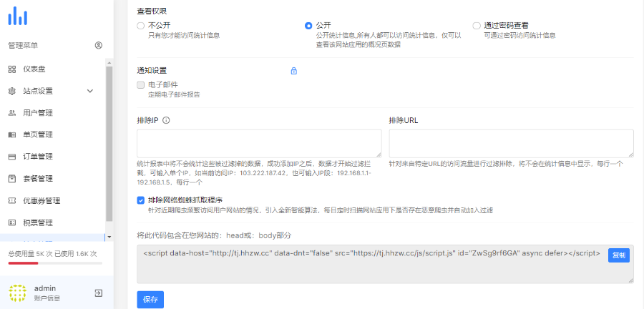Uncheck 排除网络蜘蛛抓取程序 checkbox

point(141,200)
